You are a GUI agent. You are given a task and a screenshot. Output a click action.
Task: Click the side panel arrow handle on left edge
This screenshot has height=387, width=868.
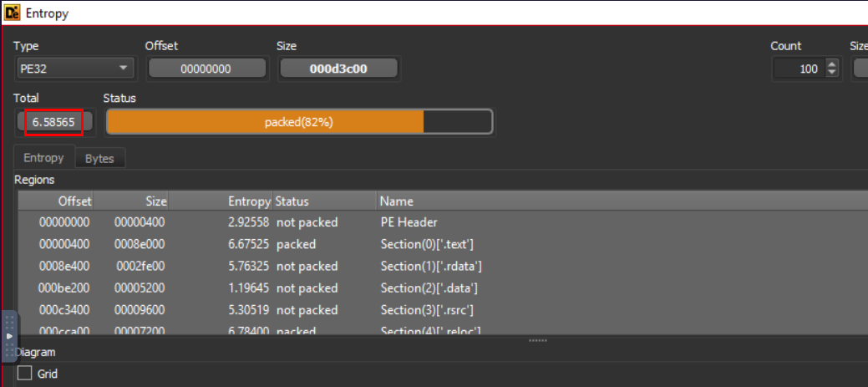click(9, 336)
